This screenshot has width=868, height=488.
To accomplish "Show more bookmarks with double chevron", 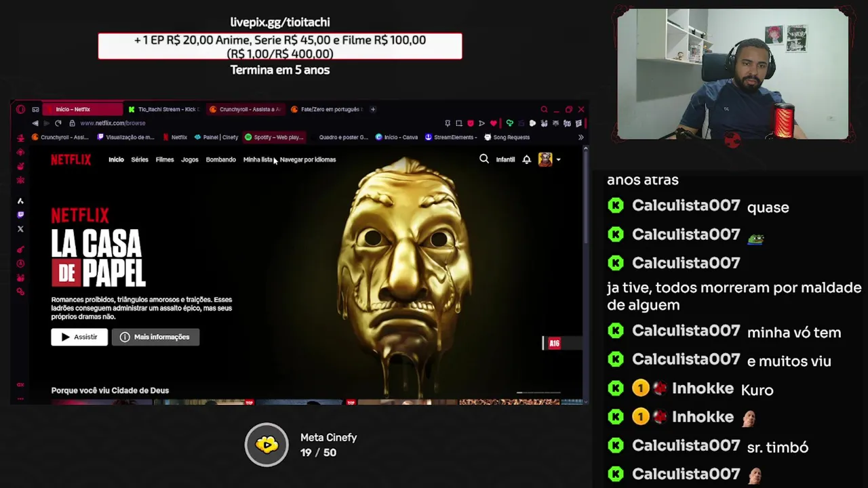I will 580,138.
